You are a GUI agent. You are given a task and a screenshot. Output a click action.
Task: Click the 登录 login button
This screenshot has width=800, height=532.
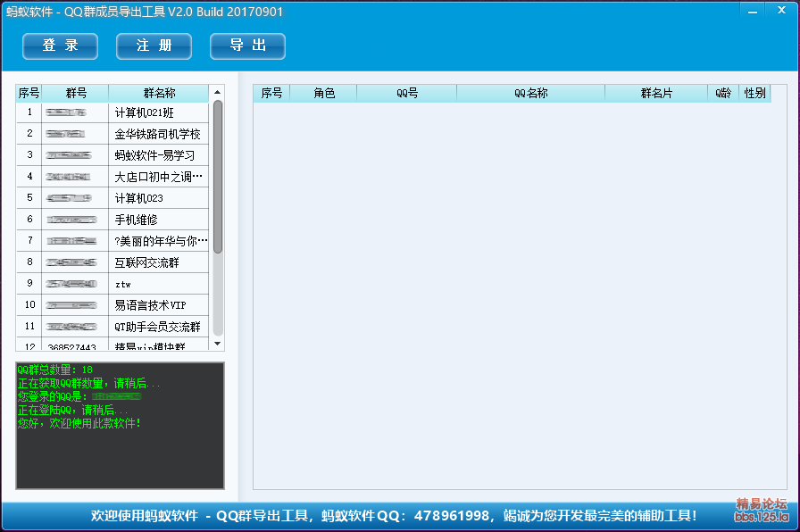(x=60, y=46)
